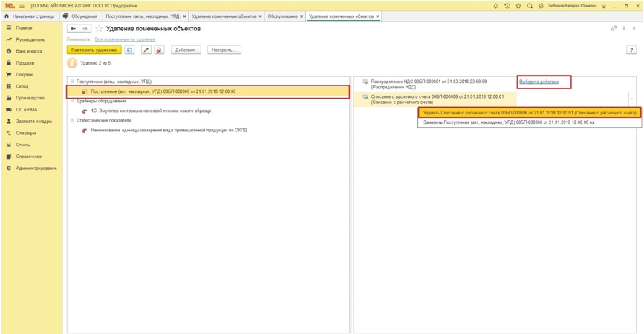Image resolution: width=644 pixels, height=334 pixels.
Task: Click Повторить удаление button
Action: [94, 50]
